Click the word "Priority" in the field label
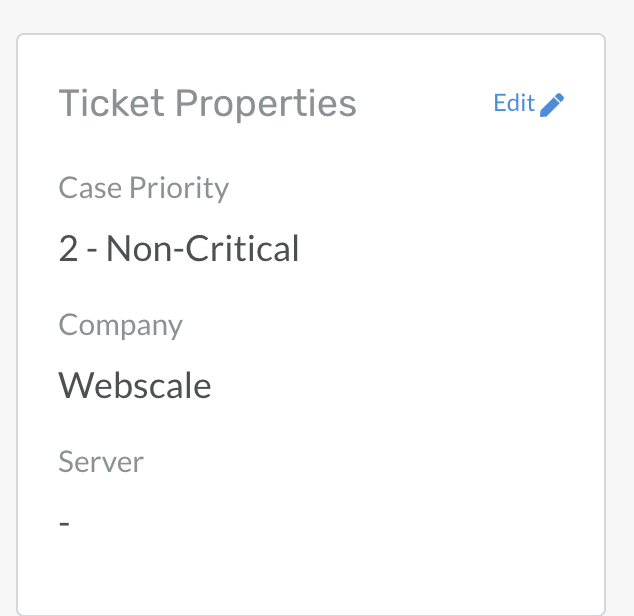634x616 pixels. click(178, 188)
